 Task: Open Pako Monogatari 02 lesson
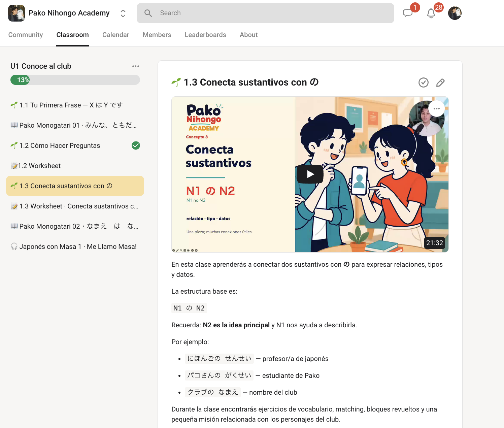pyautogui.click(x=75, y=226)
